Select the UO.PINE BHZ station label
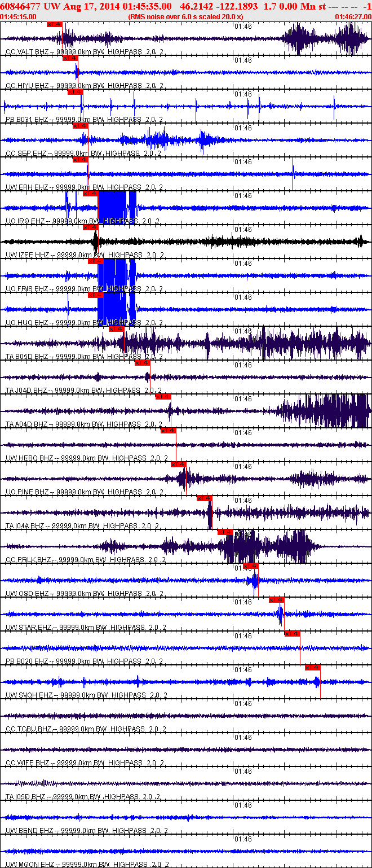This screenshot has height=868, width=372. point(28,492)
